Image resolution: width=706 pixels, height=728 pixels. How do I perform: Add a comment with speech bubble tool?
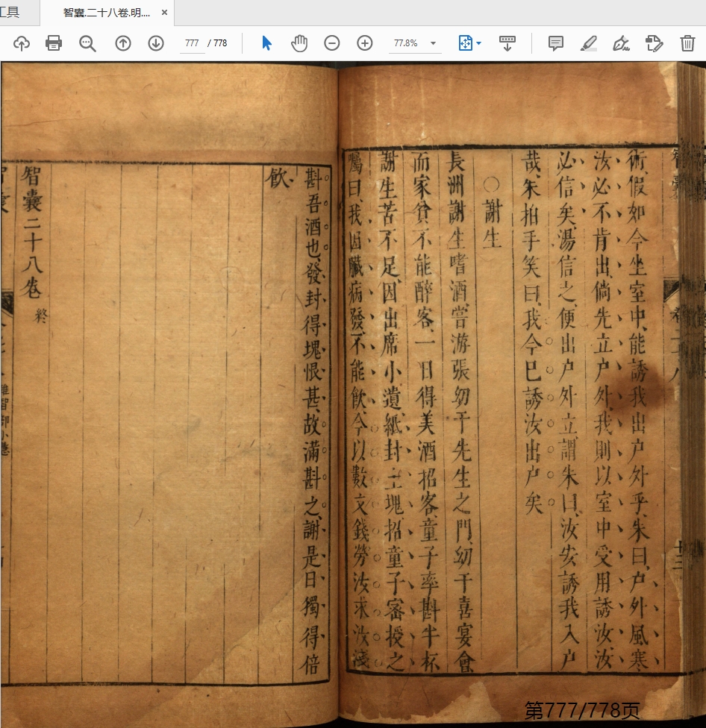[556, 43]
